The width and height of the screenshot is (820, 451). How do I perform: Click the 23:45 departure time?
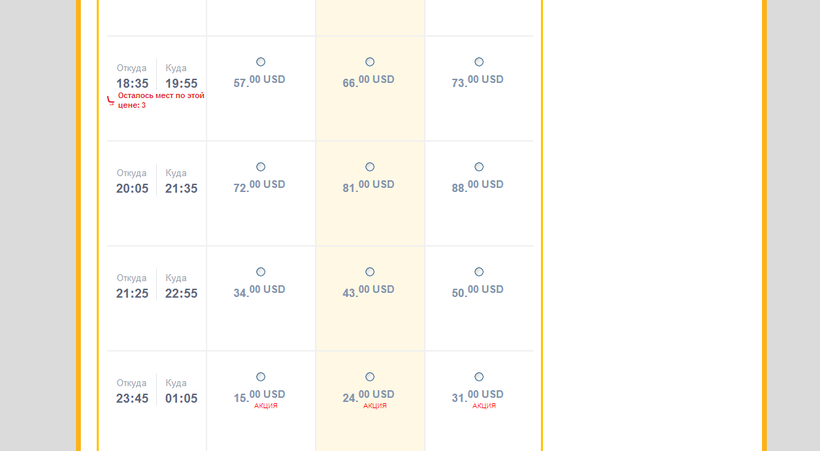[132, 399]
